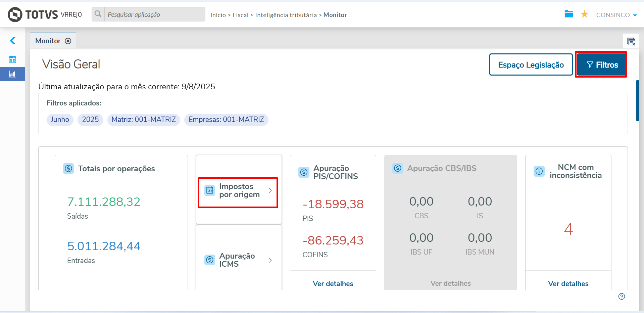Collapse sidebar with the back chevron

[x=13, y=41]
